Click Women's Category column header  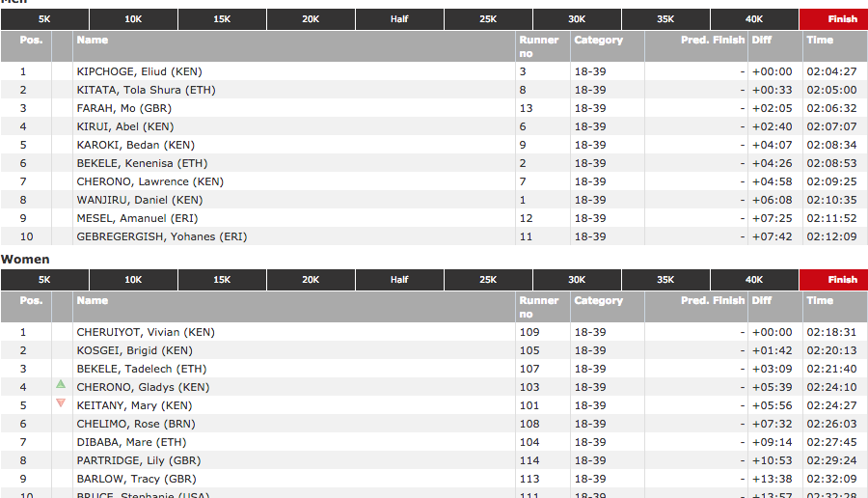pyautogui.click(x=598, y=301)
